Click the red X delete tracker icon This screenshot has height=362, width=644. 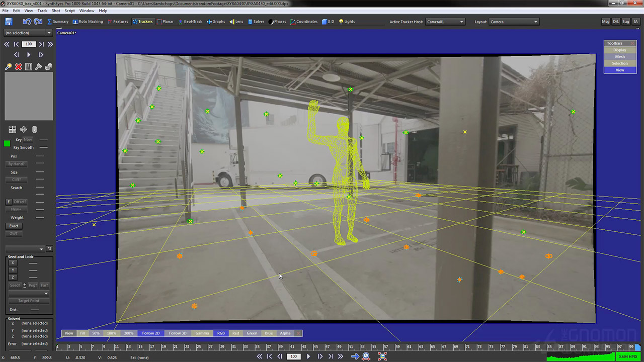point(18,67)
